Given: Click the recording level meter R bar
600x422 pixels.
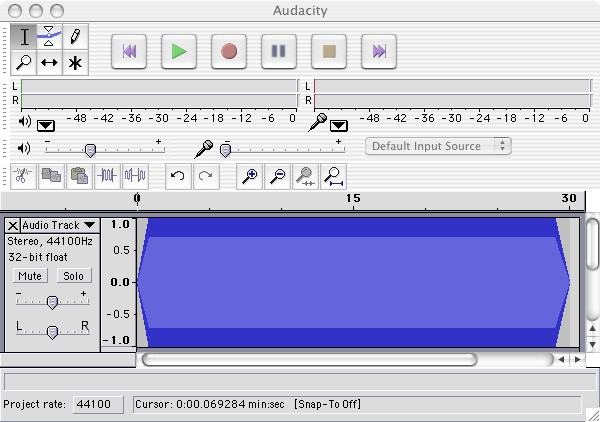Looking at the screenshot, I should (452, 100).
